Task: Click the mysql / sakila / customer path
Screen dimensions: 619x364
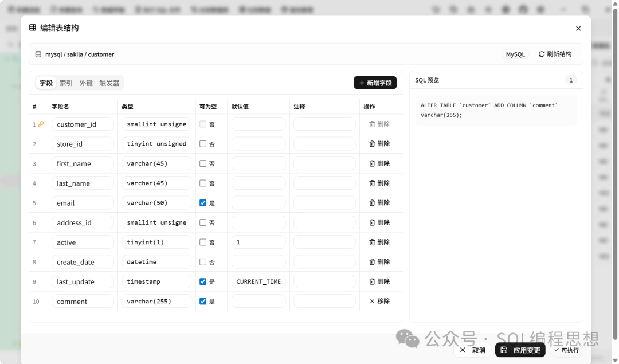Action: click(80, 54)
